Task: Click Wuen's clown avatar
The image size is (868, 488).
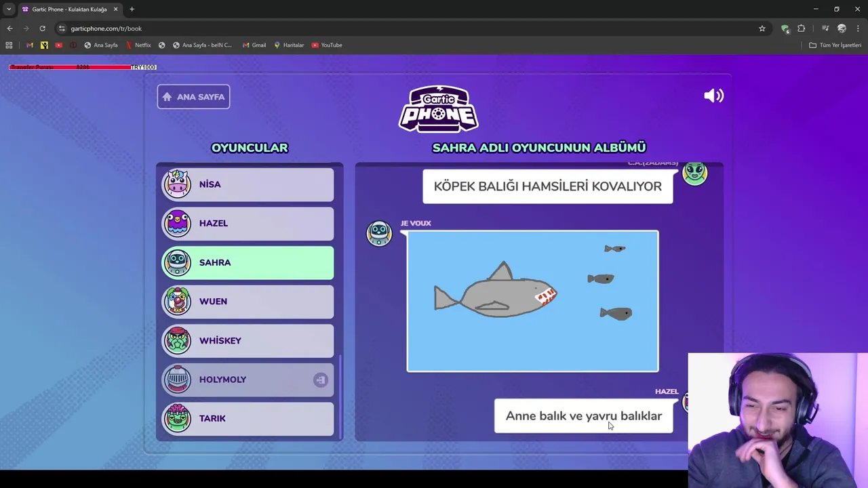Action: 177,302
